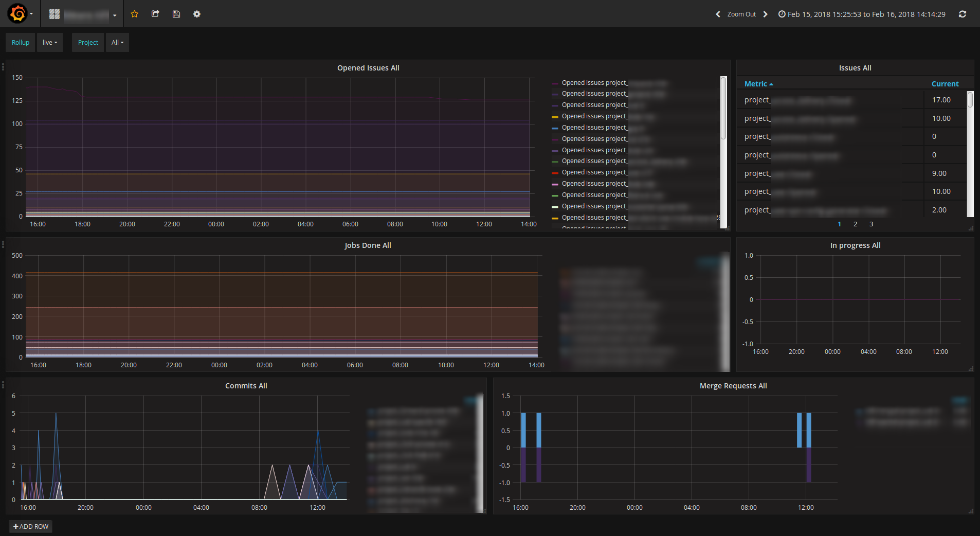Click the Issues All table scrollbar
This screenshot has height=536, width=980.
click(970, 100)
